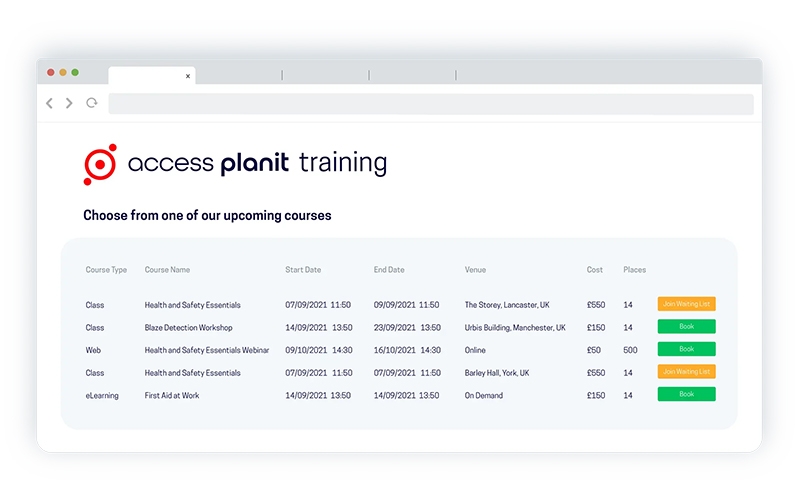Screen dimensions: 800x500
Task: Click 'Barley Hall, York, UK' venue
Action: (x=496, y=373)
